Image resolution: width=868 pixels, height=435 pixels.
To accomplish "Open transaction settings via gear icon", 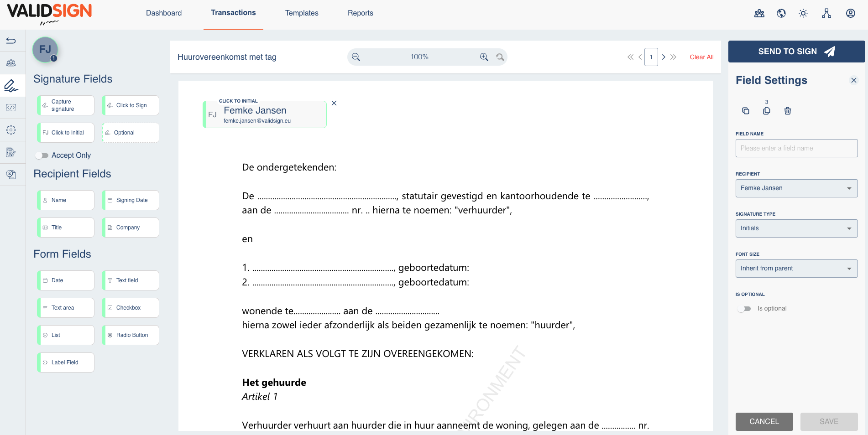I will (x=11, y=130).
